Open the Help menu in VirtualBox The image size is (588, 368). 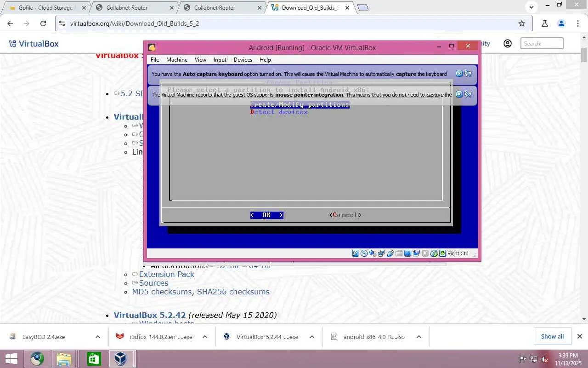[x=265, y=60]
